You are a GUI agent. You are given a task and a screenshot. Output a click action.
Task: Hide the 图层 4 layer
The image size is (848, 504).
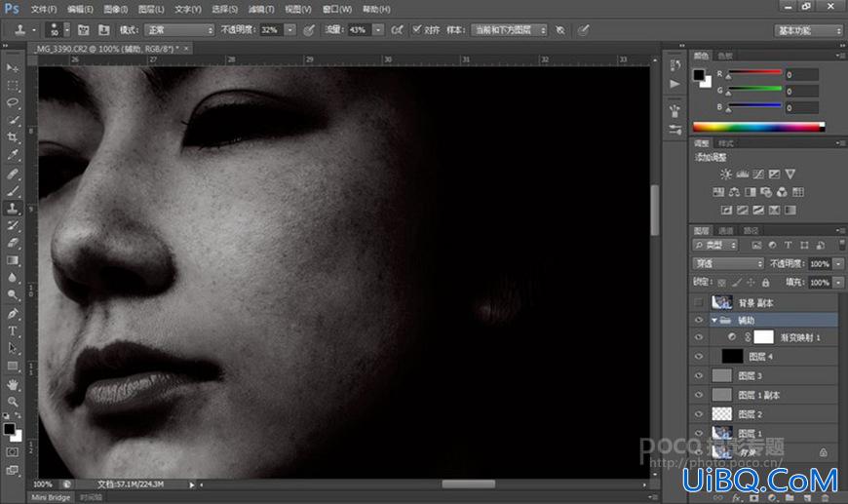[699, 357]
